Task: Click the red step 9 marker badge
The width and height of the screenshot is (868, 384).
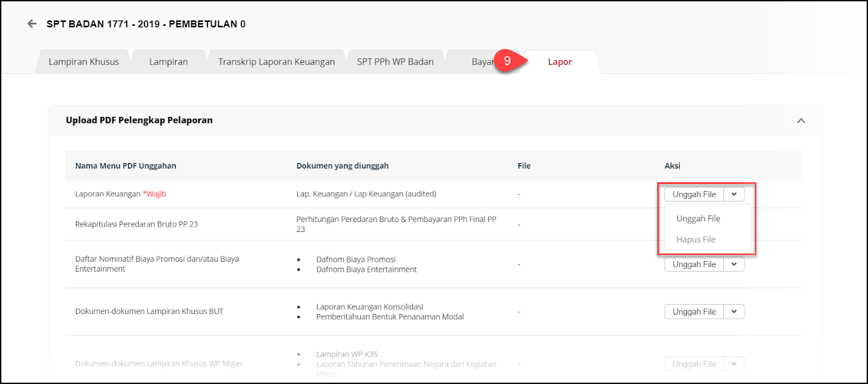Action: pyautogui.click(x=507, y=61)
